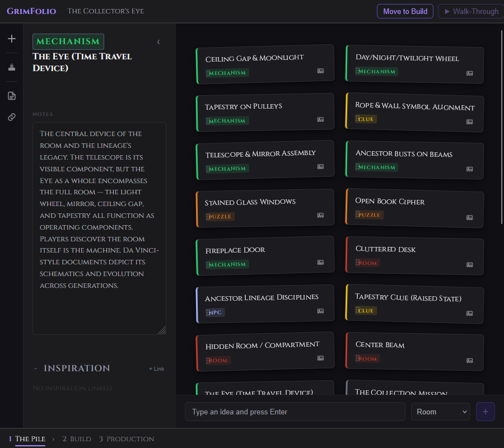
Task: Open type tag Room on Hidden Room card
Action: point(218,361)
